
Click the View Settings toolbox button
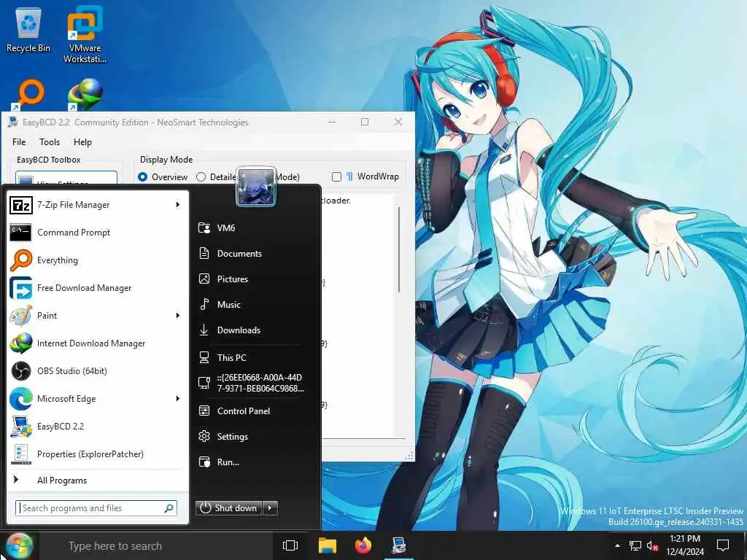66,178
